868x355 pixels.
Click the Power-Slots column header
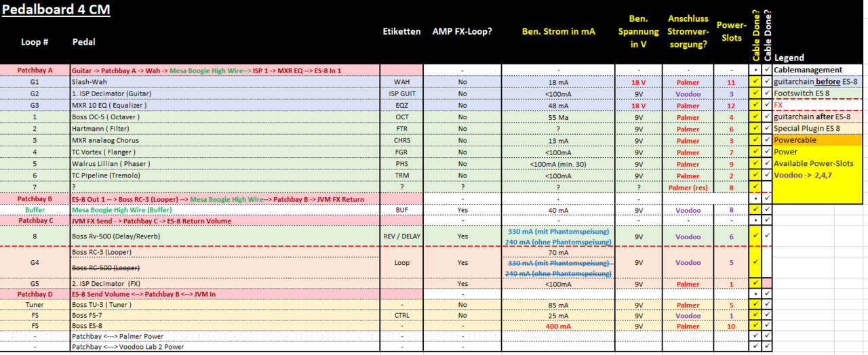click(x=732, y=32)
